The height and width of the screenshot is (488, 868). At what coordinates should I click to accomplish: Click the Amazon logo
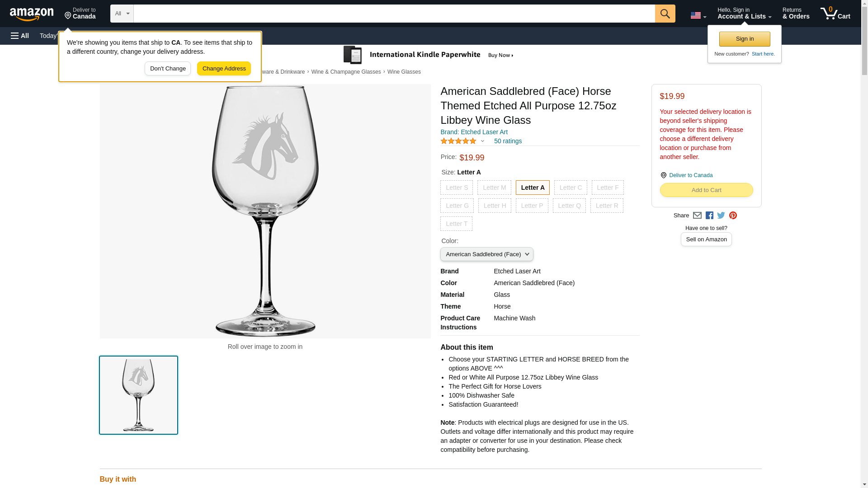32,14
